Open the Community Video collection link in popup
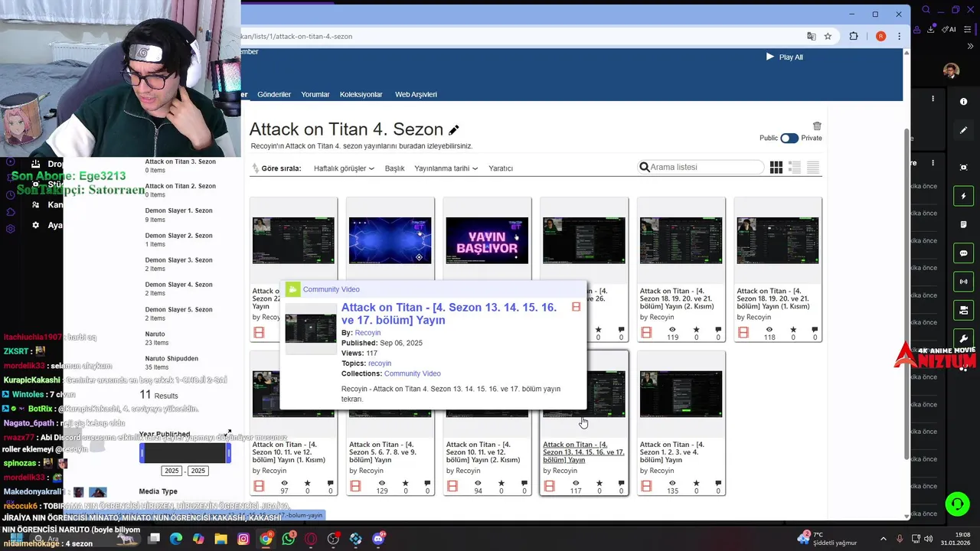This screenshot has height=551, width=980. click(412, 373)
